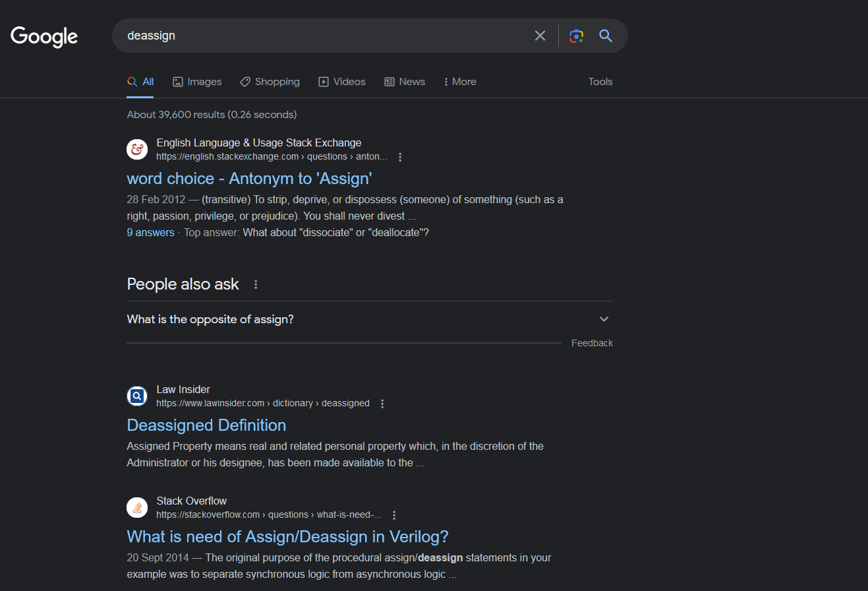This screenshot has width=868, height=591.
Task: Click the magnifying glass search button
Action: pos(606,36)
